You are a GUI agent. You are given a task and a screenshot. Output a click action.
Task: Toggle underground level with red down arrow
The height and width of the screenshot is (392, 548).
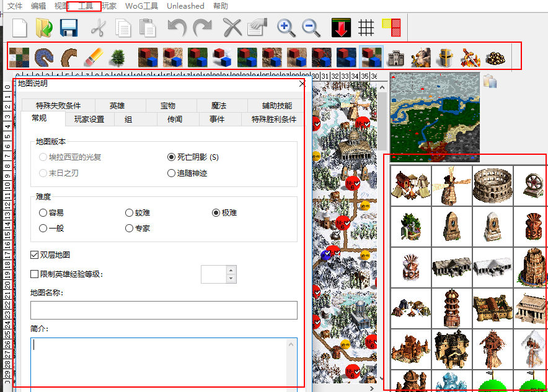[341, 28]
